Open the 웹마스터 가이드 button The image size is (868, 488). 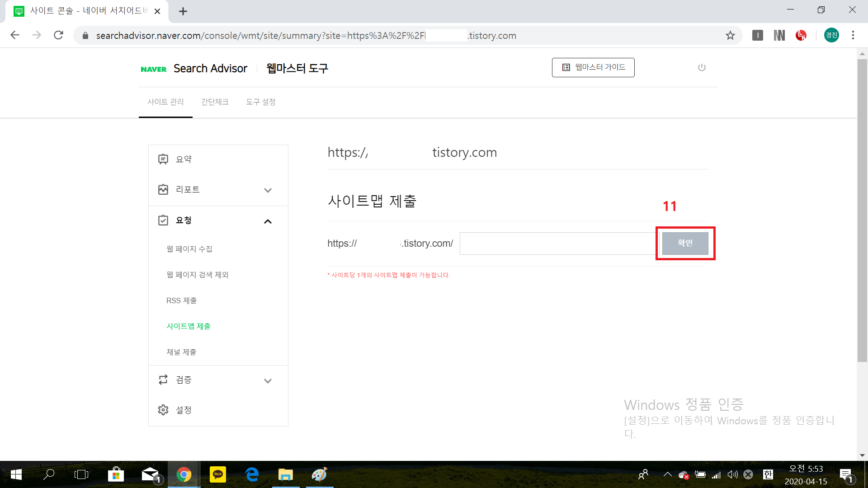(x=593, y=67)
